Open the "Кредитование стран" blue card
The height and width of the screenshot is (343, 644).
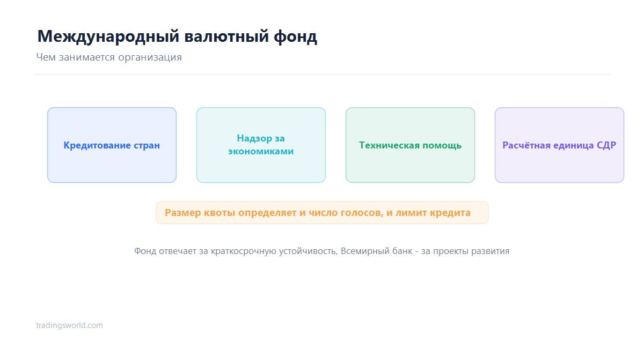click(112, 145)
